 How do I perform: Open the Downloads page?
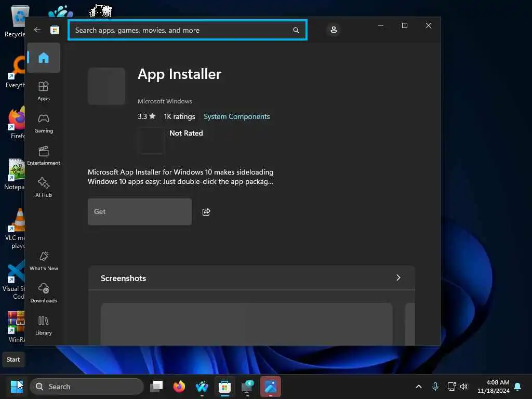click(x=44, y=293)
